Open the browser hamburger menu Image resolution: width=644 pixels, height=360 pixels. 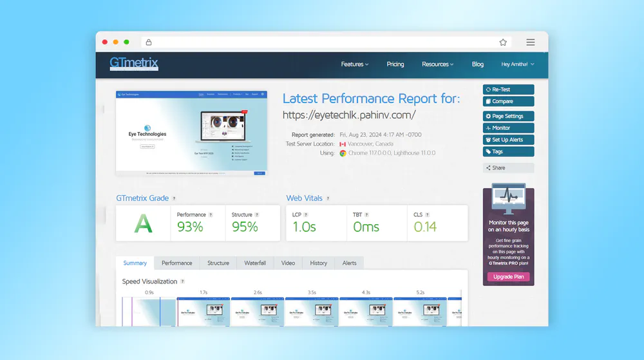tap(531, 43)
